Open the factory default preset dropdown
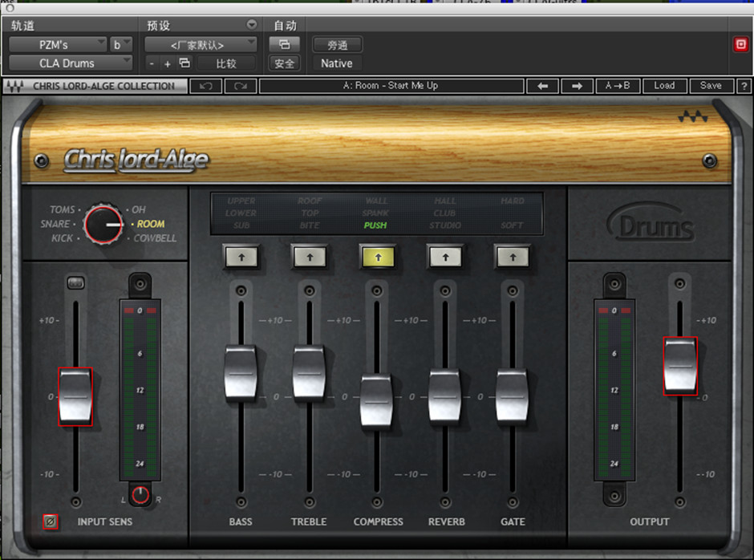 pos(201,45)
